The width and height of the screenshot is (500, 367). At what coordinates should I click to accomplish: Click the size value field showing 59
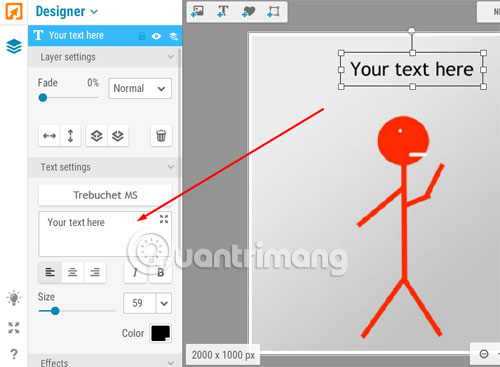(x=139, y=303)
